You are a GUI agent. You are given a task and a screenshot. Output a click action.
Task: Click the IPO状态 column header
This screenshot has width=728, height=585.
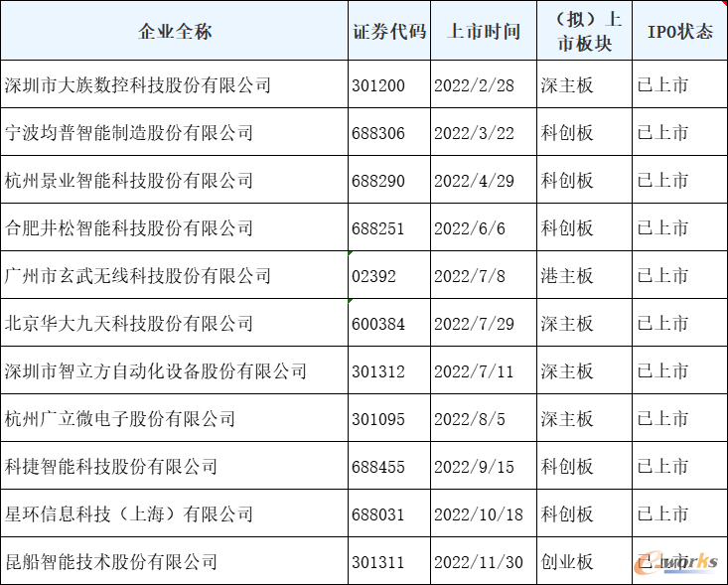[680, 31]
